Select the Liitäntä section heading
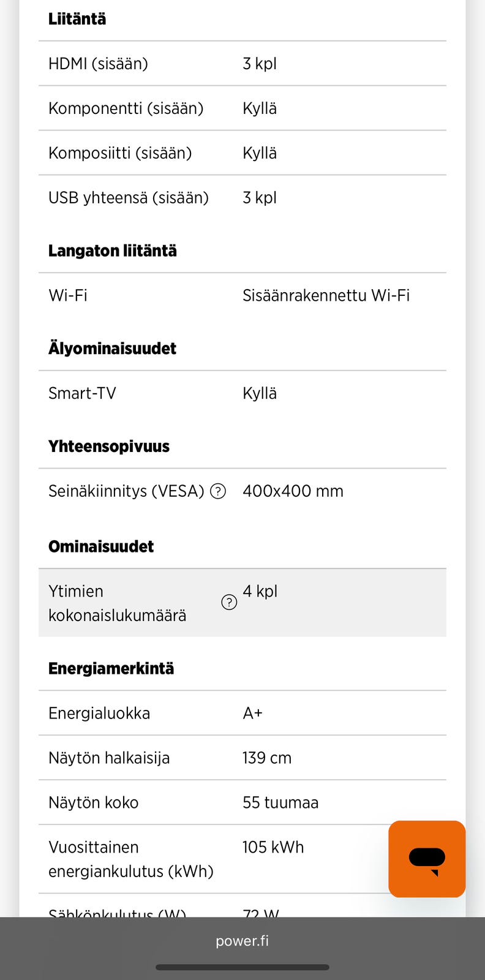 [77, 19]
